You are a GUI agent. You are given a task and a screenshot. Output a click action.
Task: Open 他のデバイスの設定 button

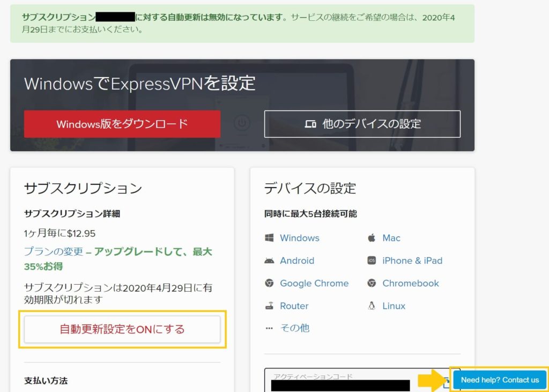[362, 124]
